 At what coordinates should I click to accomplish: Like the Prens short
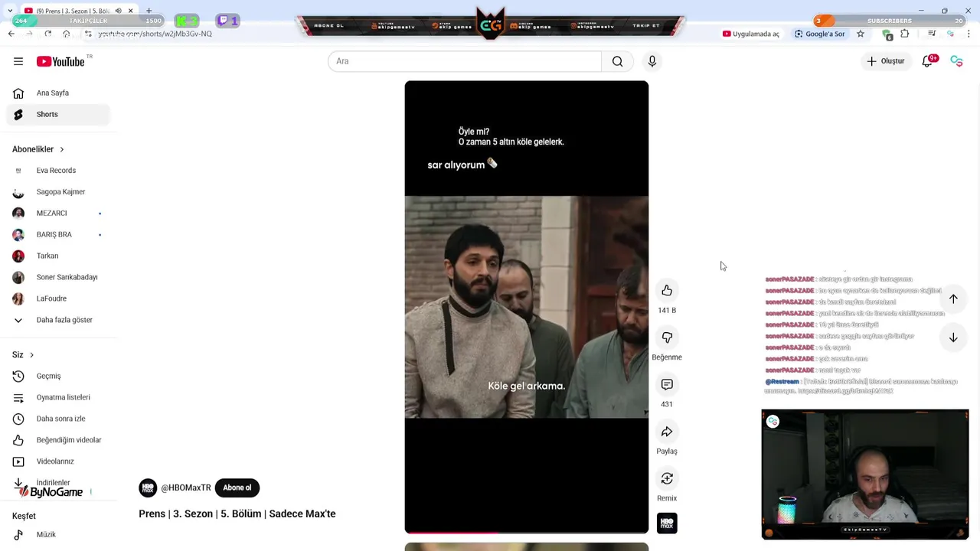coord(667,291)
